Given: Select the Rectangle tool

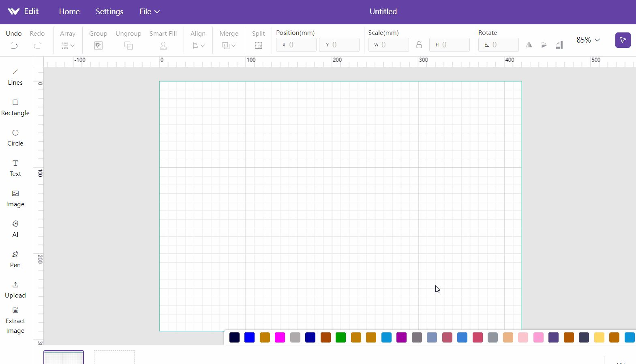Looking at the screenshot, I should (x=15, y=107).
